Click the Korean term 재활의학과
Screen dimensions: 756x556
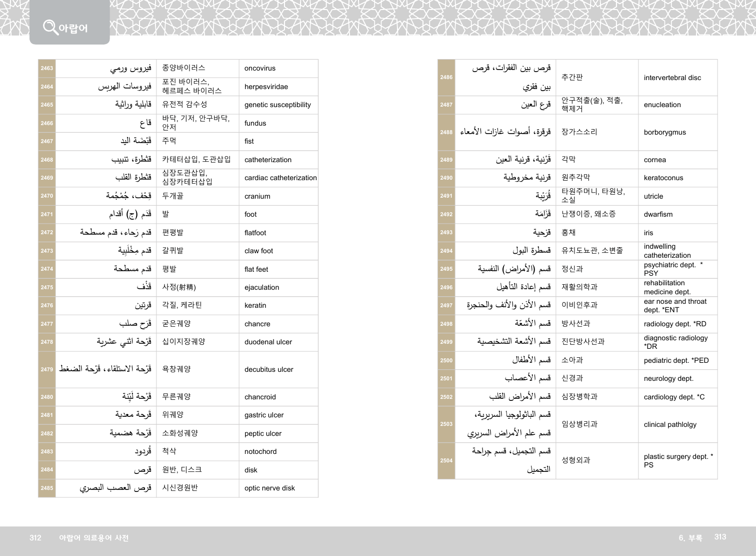click(x=579, y=287)
